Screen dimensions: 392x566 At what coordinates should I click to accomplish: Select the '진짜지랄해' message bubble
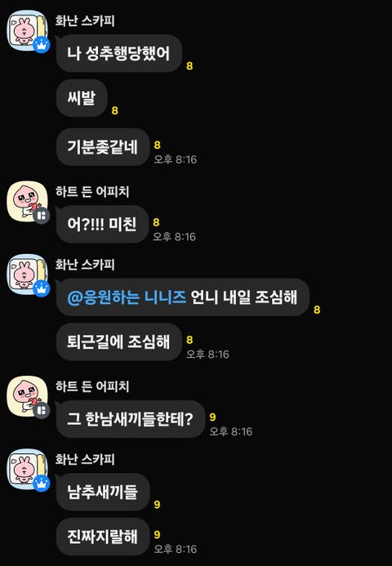[x=103, y=537]
